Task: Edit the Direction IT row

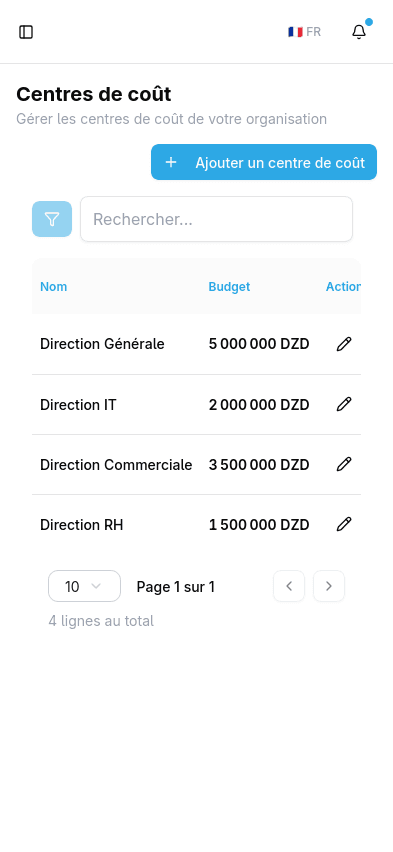Action: pos(344,404)
